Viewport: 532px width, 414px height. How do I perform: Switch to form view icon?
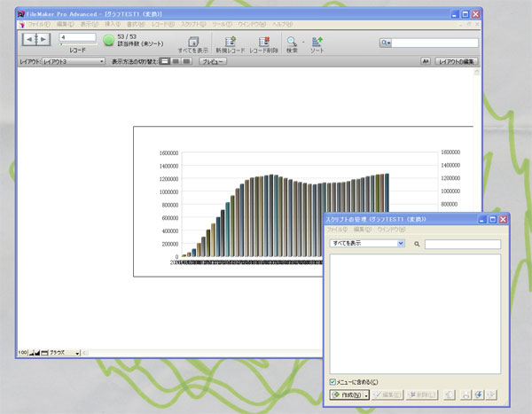(165, 61)
